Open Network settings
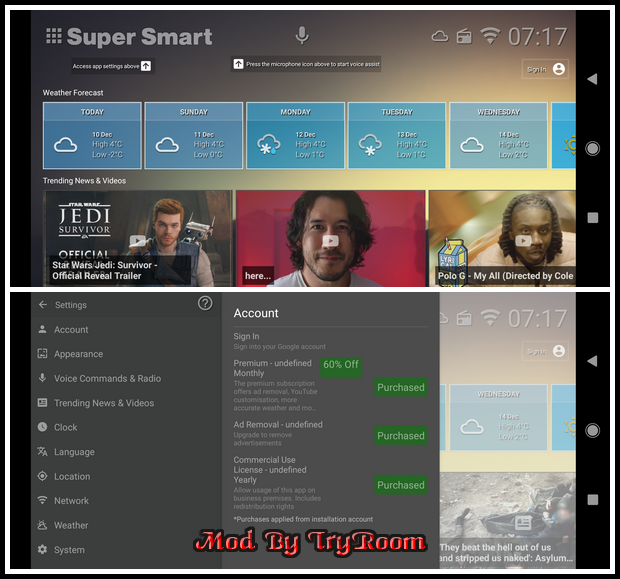 [x=126, y=501]
